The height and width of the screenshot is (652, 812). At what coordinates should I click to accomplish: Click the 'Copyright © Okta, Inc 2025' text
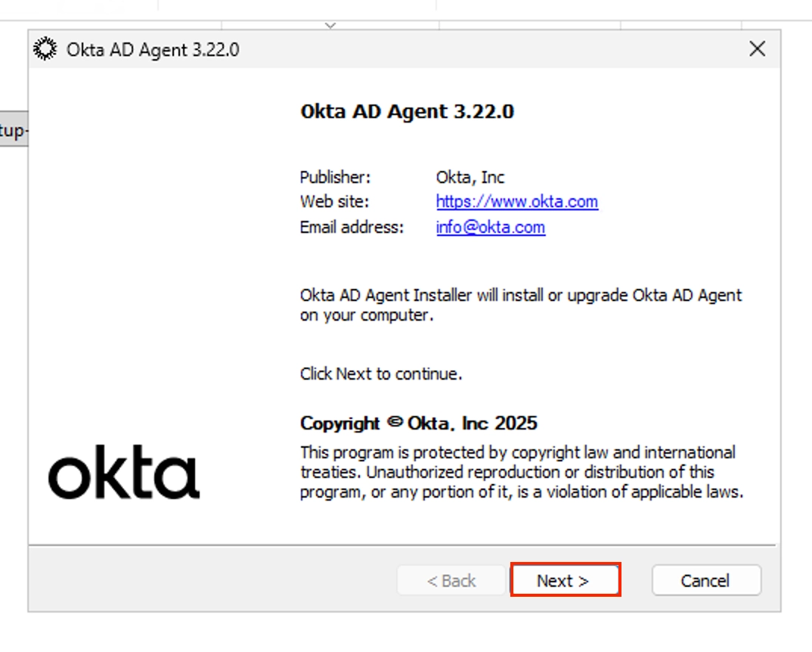tap(418, 424)
